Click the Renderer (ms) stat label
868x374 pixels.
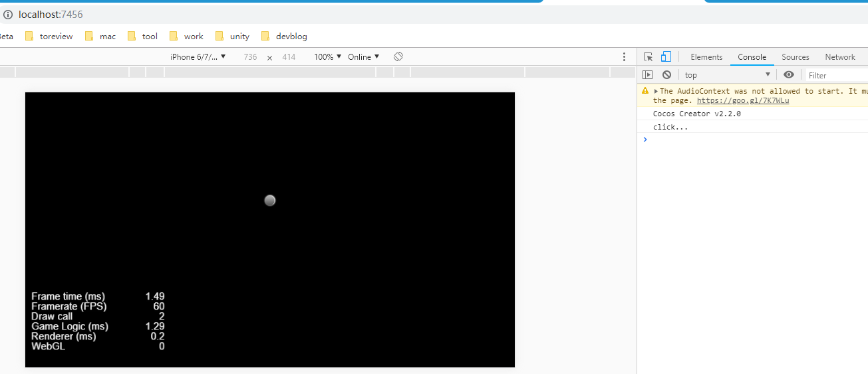pos(64,336)
